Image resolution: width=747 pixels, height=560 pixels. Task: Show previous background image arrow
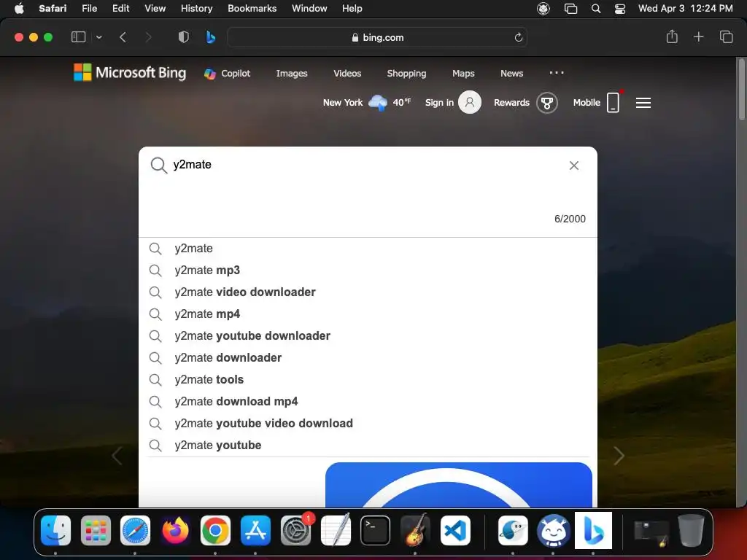(x=117, y=456)
